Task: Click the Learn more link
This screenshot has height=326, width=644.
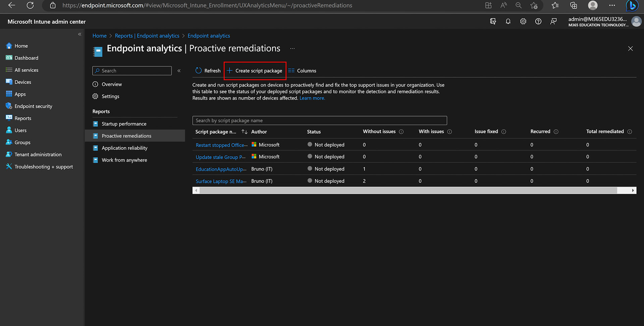Action: click(x=312, y=98)
